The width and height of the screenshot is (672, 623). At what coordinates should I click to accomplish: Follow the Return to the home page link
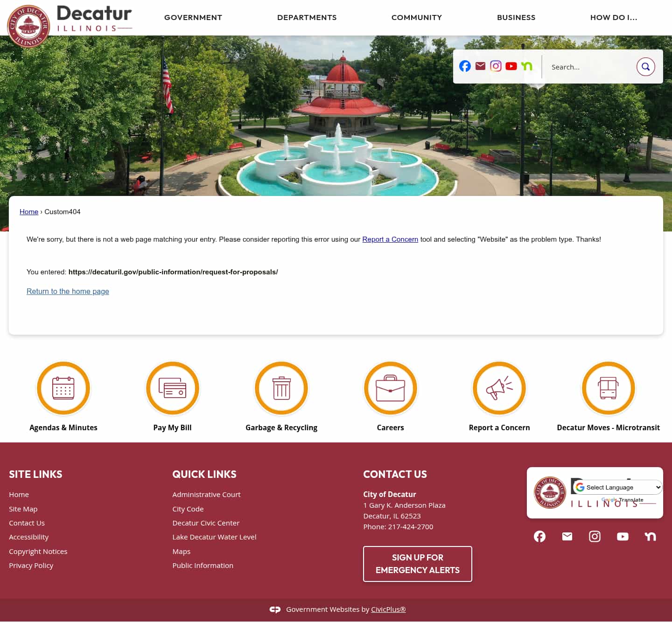coord(68,291)
